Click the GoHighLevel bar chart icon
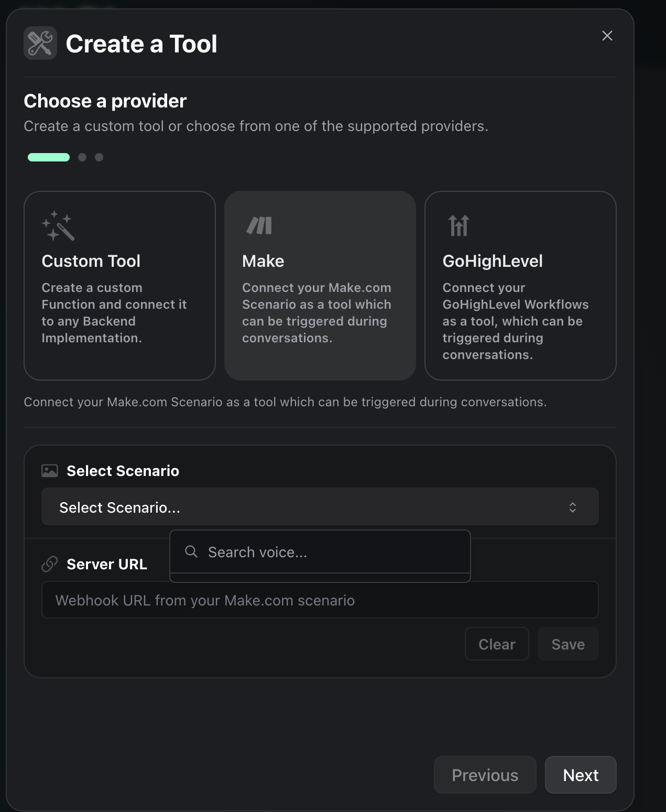Image resolution: width=666 pixels, height=812 pixels. pos(458,225)
